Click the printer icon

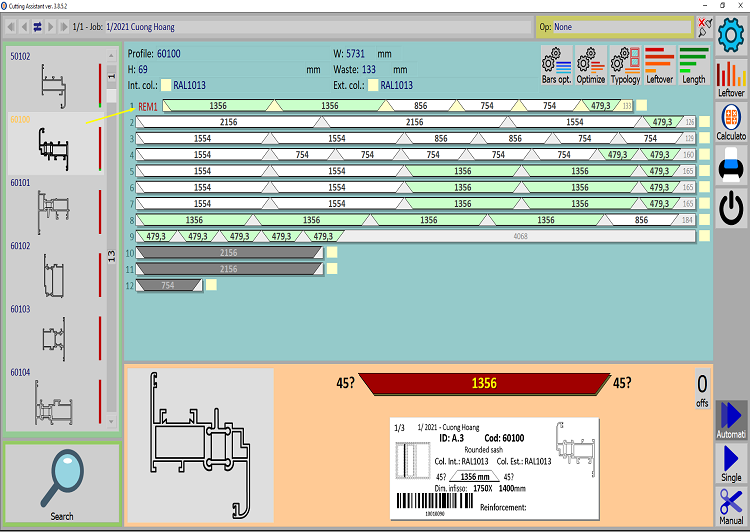coord(731,164)
